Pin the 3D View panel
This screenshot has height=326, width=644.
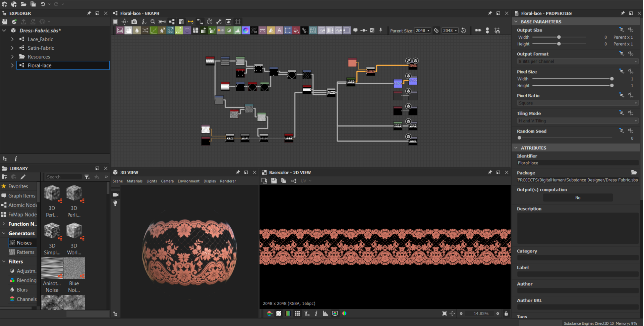click(238, 172)
